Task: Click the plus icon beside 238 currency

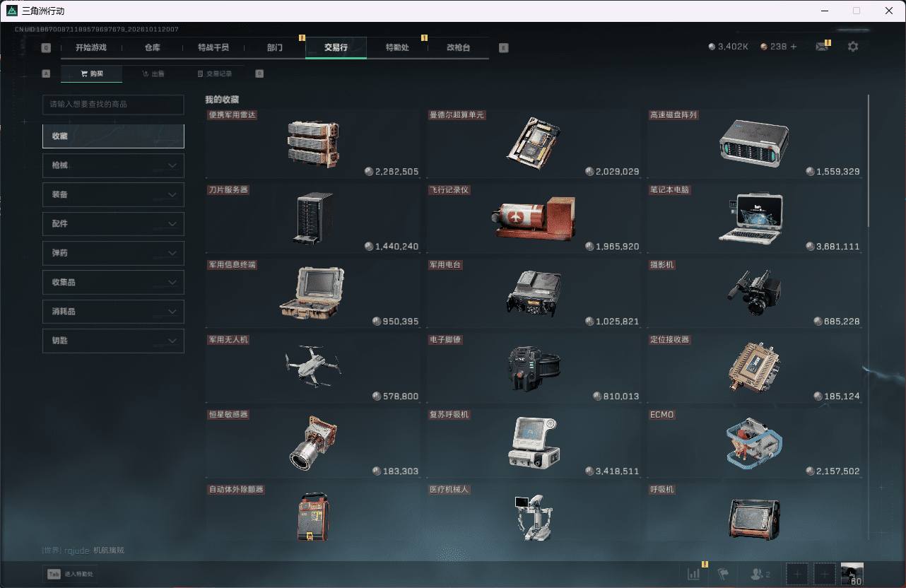Action: [x=793, y=47]
